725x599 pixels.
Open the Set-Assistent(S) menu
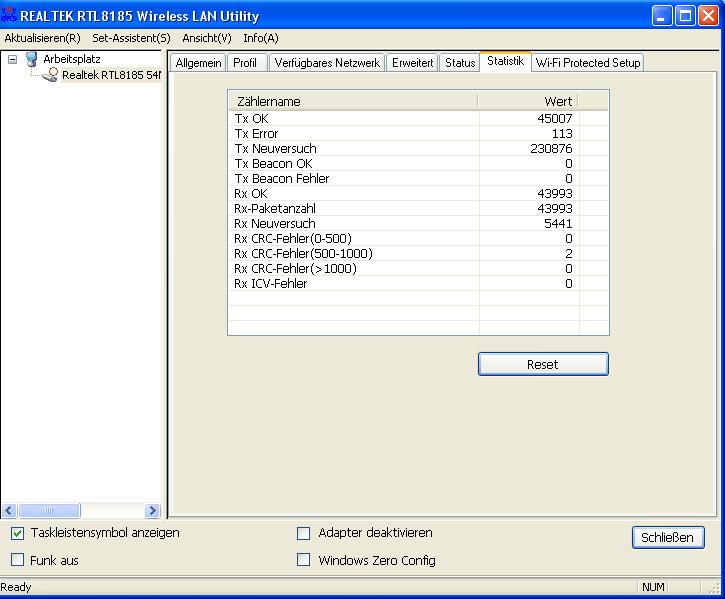[131, 38]
